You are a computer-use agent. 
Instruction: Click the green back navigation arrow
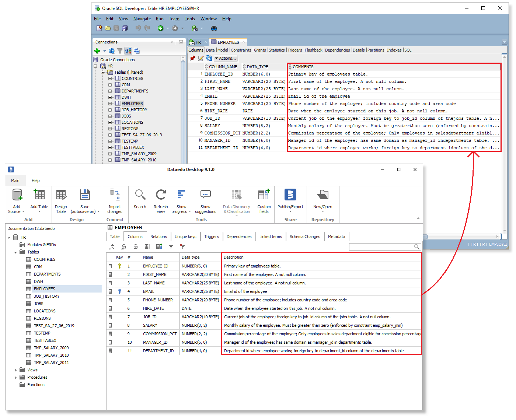(x=161, y=28)
